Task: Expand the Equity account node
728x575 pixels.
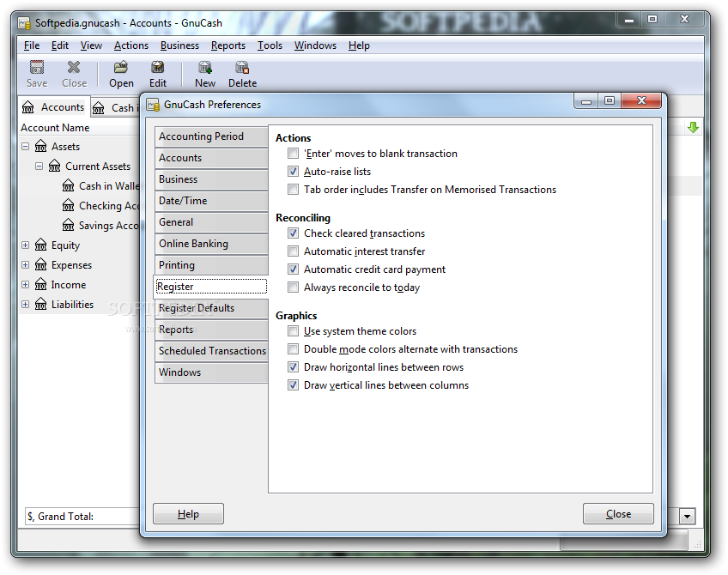Action: point(26,245)
